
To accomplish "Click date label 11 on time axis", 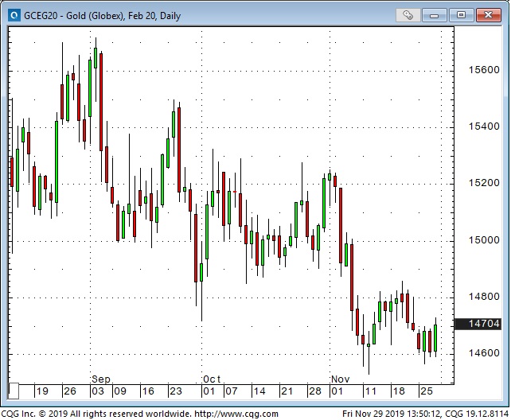I will [371, 391].
